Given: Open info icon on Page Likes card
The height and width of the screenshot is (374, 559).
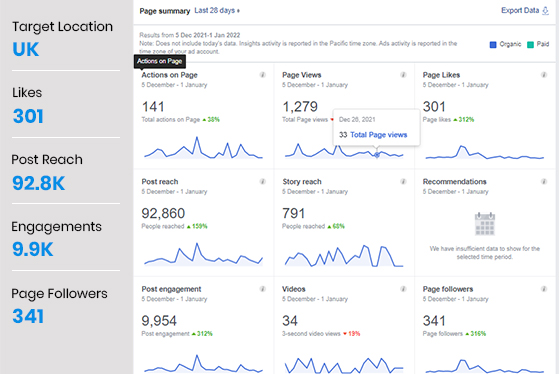Looking at the screenshot, I should pos(544,75).
